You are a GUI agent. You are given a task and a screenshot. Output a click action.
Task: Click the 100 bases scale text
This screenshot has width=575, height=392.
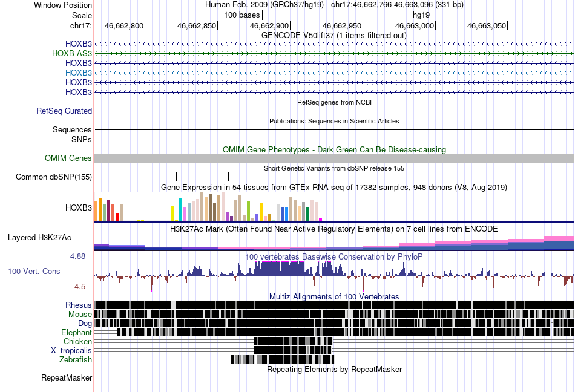tap(241, 15)
